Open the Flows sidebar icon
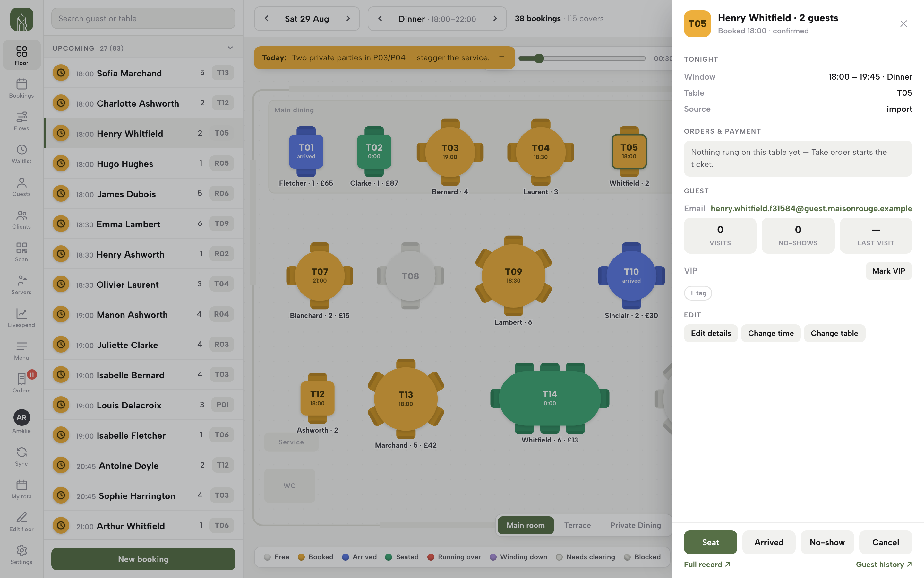 (21, 121)
